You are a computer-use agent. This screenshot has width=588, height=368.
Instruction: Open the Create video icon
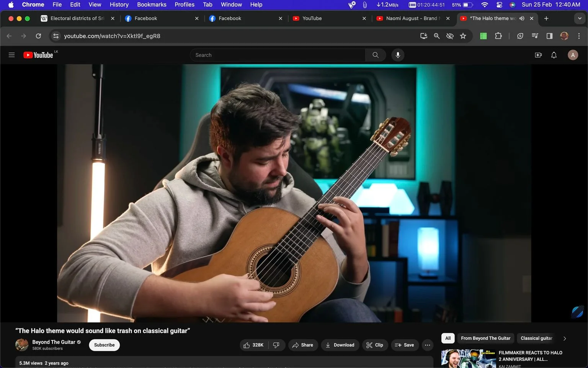(x=538, y=55)
